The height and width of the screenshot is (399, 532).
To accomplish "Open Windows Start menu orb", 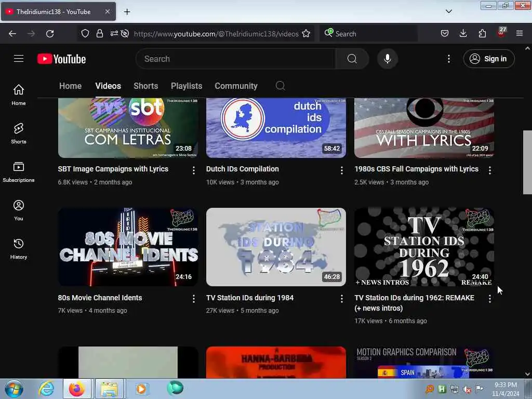I will [14, 389].
